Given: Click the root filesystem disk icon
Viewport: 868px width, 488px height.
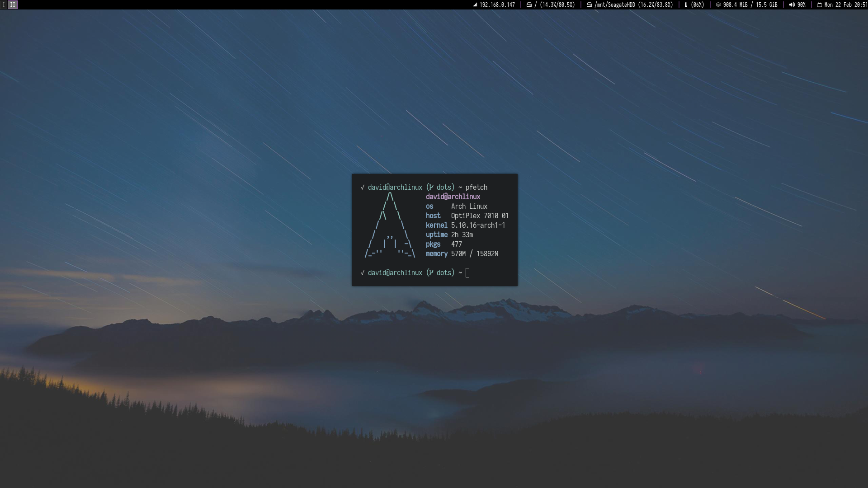Looking at the screenshot, I should (529, 5).
